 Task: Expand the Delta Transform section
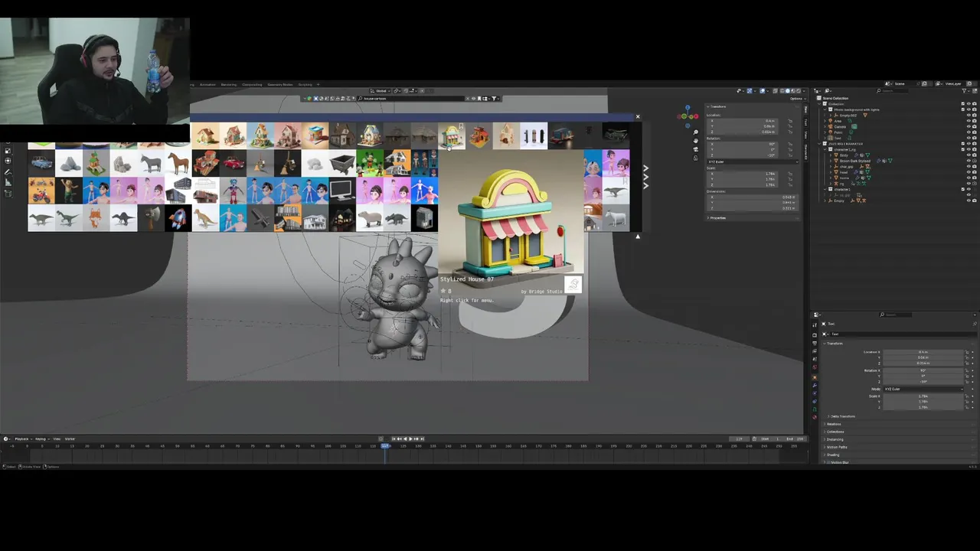842,416
